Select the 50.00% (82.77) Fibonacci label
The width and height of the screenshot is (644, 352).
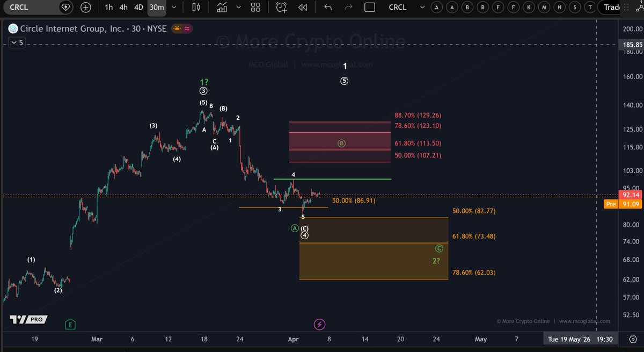(474, 211)
